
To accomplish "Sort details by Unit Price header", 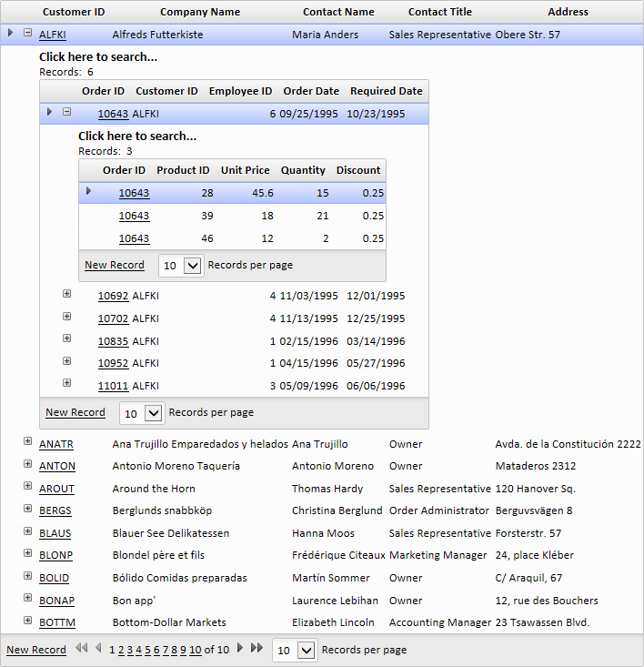I will pos(246,170).
